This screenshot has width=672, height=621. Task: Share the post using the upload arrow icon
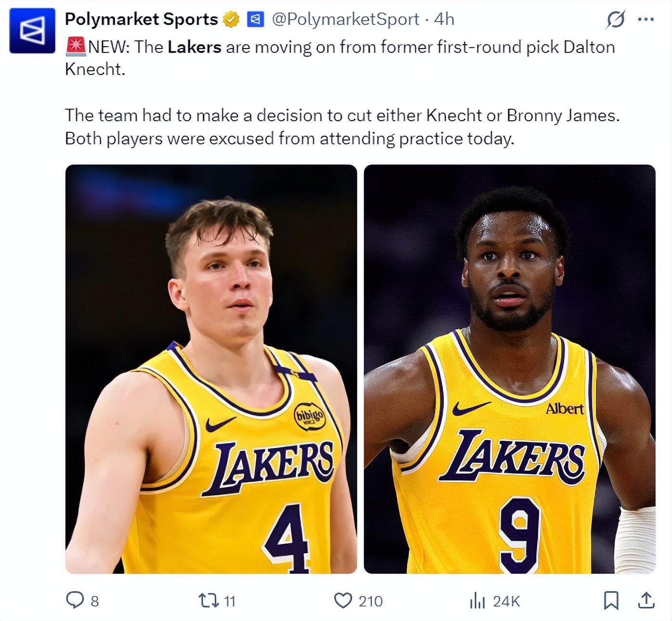tap(646, 600)
